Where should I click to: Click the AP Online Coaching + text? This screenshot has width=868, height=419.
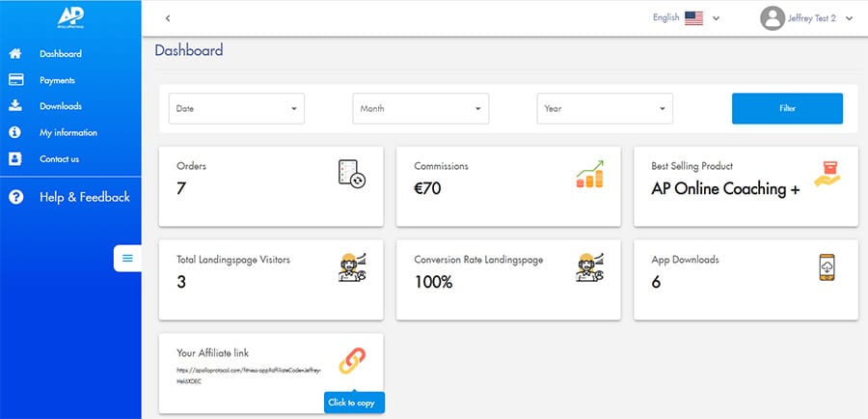point(725,189)
